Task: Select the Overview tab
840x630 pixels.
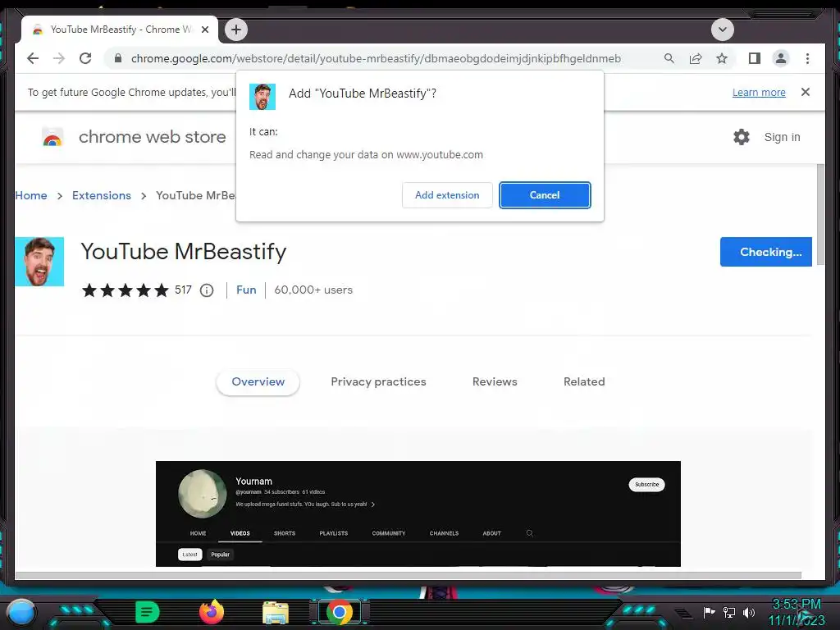Action: (x=258, y=381)
